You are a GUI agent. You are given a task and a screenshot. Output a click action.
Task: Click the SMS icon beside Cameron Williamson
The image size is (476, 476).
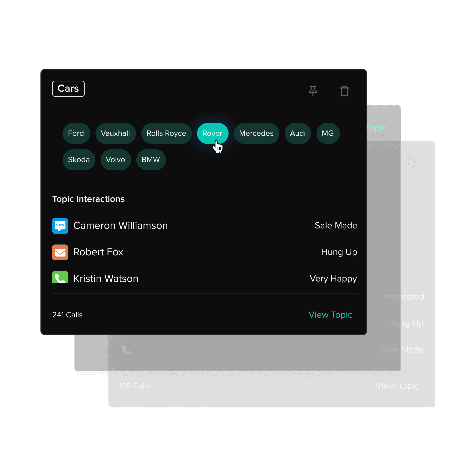(x=60, y=226)
